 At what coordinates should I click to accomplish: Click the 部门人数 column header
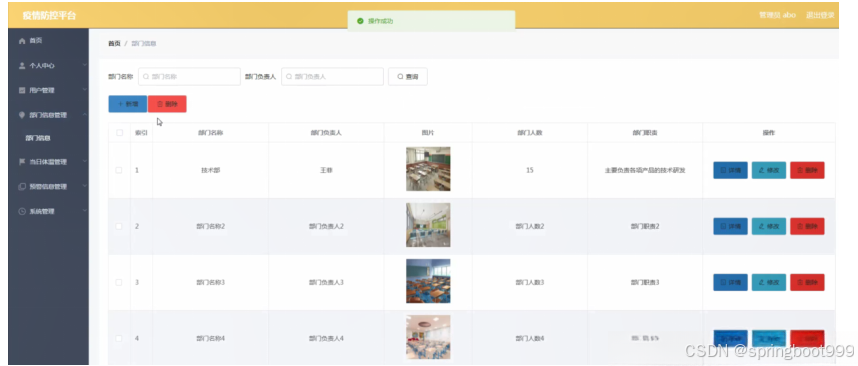tap(530, 133)
